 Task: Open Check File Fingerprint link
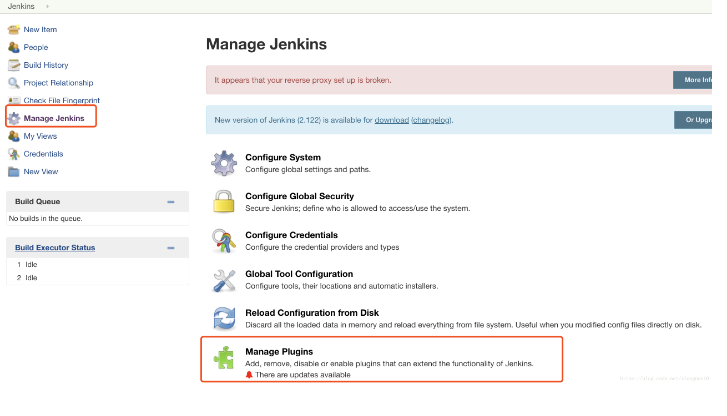coord(62,100)
